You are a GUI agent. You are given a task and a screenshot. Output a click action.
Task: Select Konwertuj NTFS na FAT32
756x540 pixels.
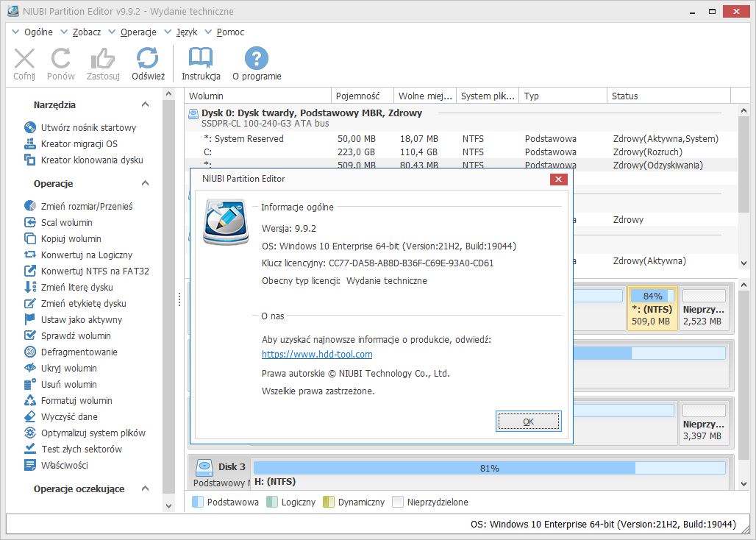tap(87, 271)
